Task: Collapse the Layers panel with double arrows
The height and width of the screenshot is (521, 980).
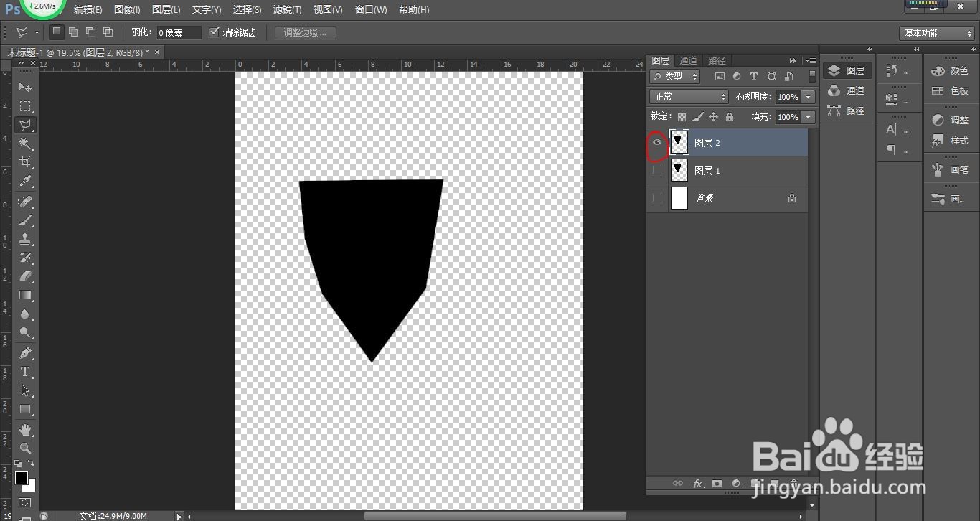Action: [x=793, y=60]
